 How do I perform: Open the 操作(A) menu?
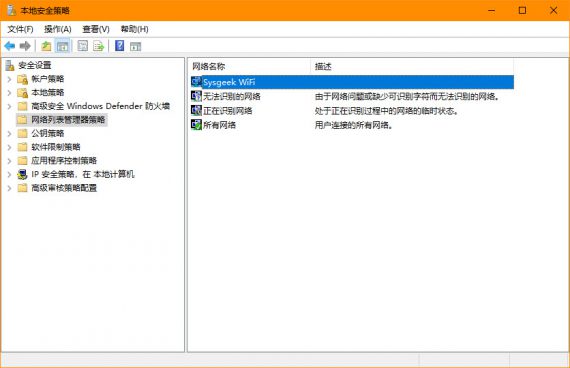[57, 29]
